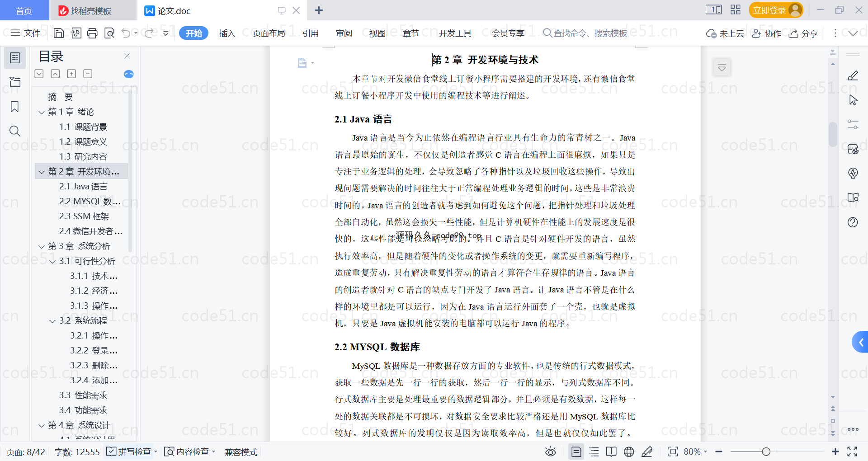868x461 pixels.
Task: Jump to 2.3 SSM 框架 heading
Action: point(84,216)
